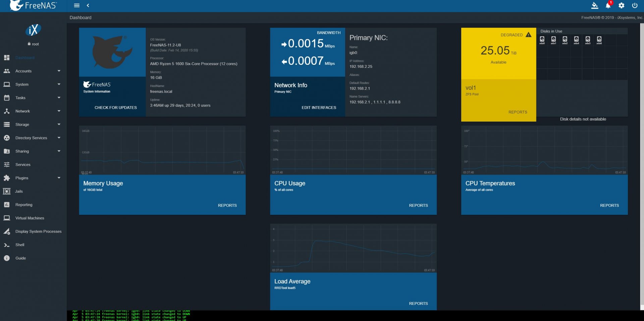Click the iX logo above root
The width and height of the screenshot is (644, 321).
[x=33, y=30]
